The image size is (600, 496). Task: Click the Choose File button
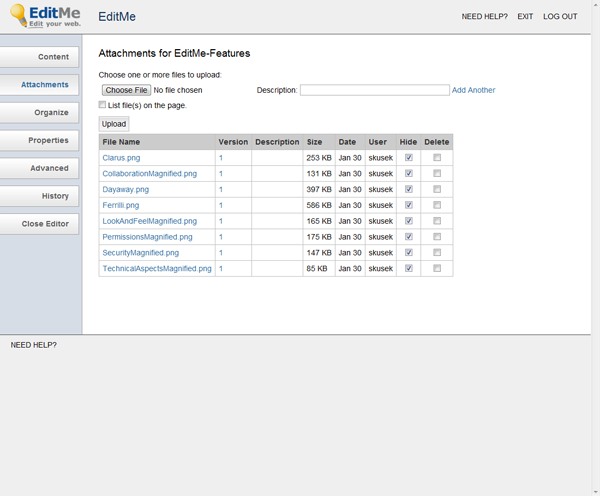(x=126, y=90)
